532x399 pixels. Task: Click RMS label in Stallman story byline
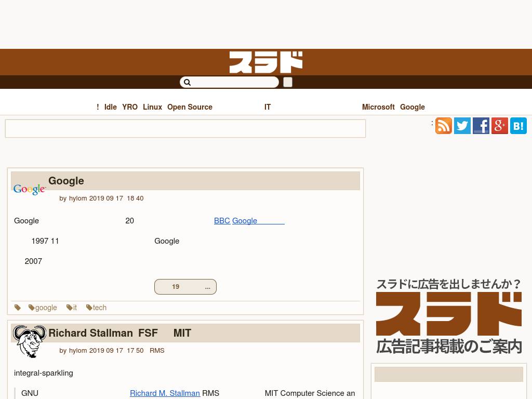(157, 351)
